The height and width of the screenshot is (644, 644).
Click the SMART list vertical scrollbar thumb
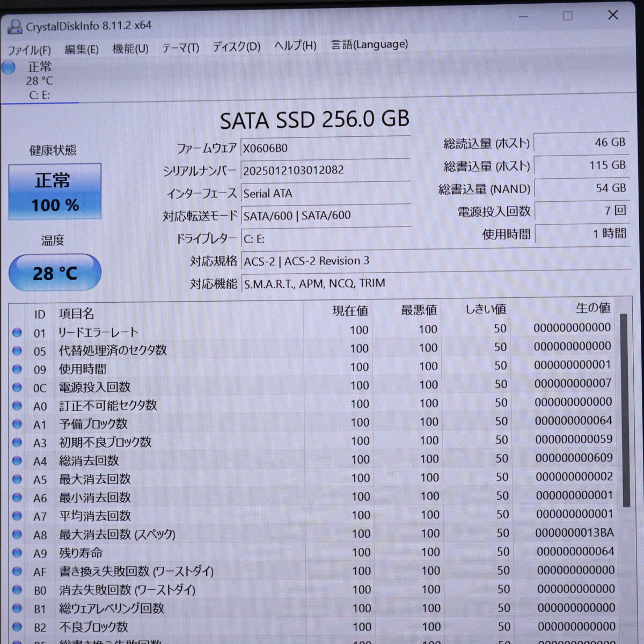tap(625, 411)
